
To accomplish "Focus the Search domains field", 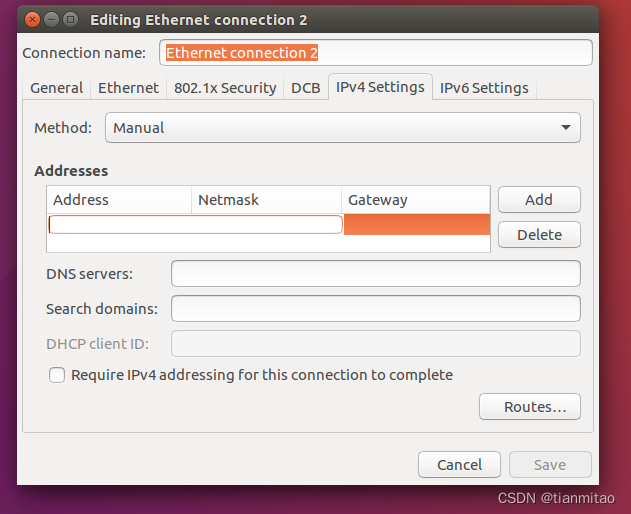I will pyautogui.click(x=375, y=308).
